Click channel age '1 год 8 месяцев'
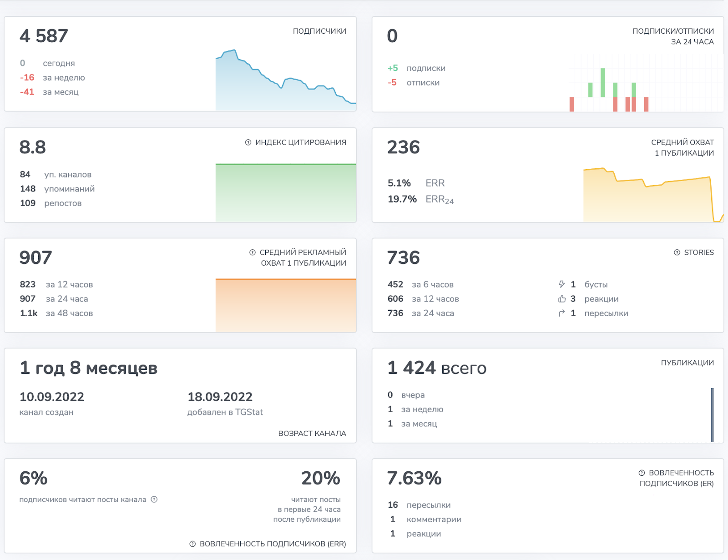Image resolution: width=728 pixels, height=560 pixels. tap(88, 368)
